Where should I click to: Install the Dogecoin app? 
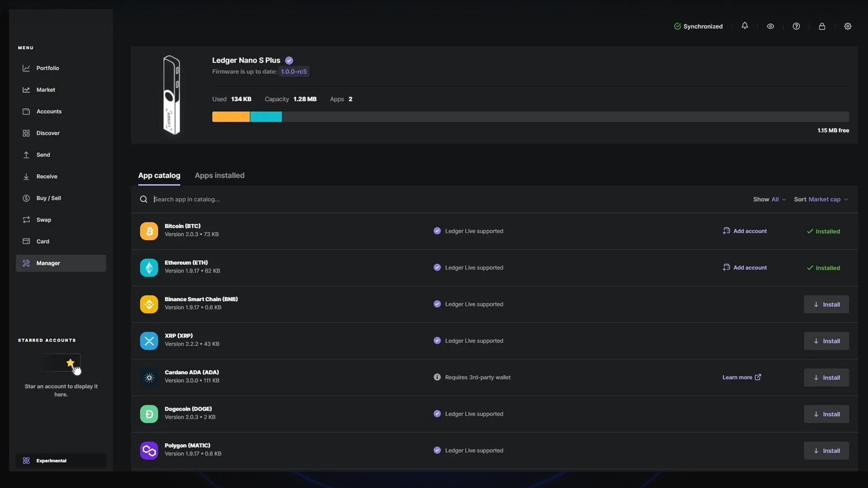[826, 414]
